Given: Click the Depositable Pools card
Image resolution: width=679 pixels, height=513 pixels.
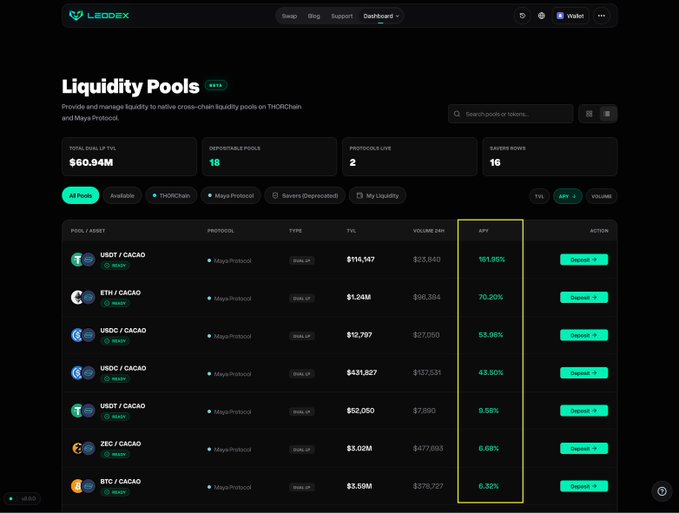Looking at the screenshot, I should point(269,156).
